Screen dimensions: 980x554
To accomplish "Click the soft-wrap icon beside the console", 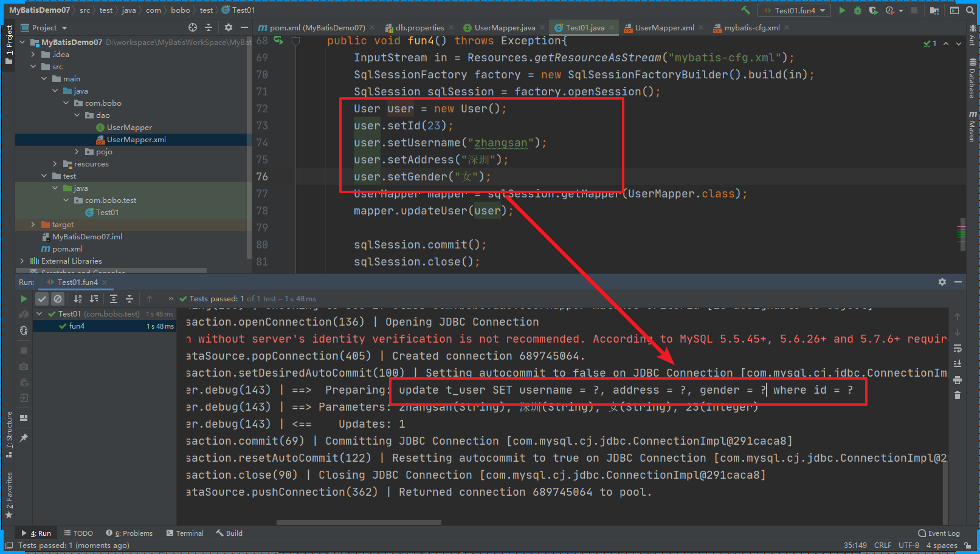I will pos(958,348).
